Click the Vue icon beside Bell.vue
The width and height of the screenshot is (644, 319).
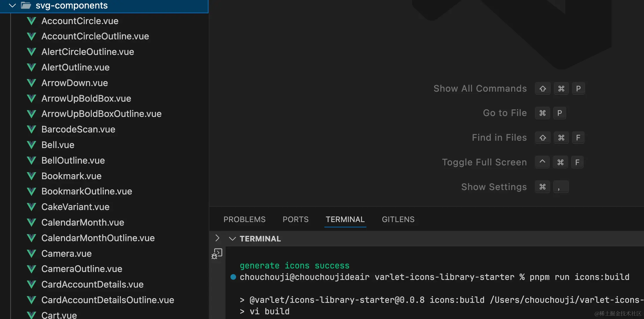point(31,145)
